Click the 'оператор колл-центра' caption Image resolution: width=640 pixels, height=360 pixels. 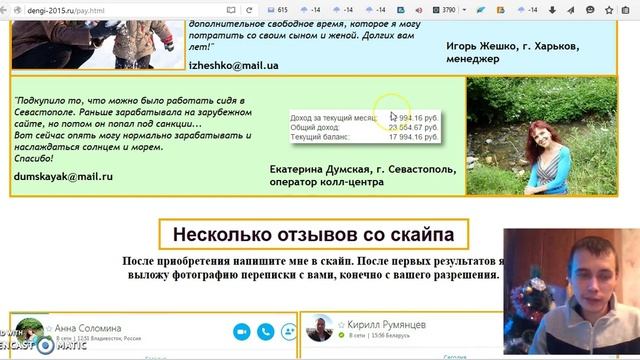327,182
